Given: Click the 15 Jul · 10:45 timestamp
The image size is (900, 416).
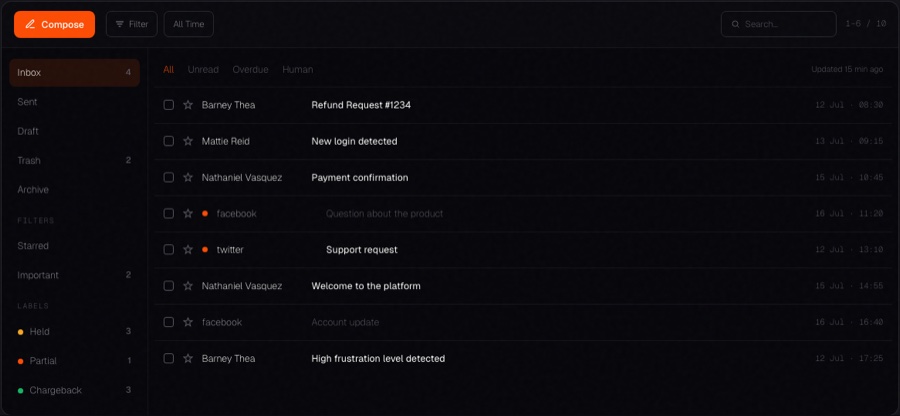Looking at the screenshot, I should (x=849, y=177).
